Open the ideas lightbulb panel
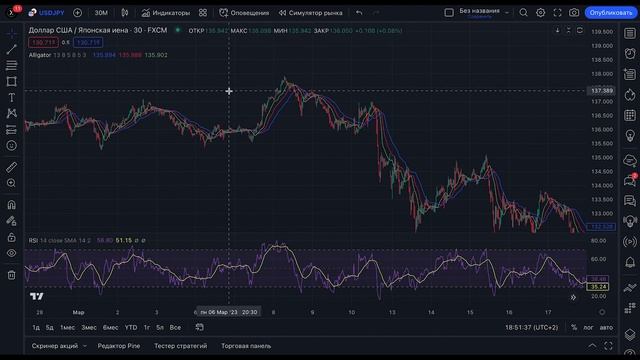Image resolution: width=640 pixels, height=360 pixels. pos(630,136)
